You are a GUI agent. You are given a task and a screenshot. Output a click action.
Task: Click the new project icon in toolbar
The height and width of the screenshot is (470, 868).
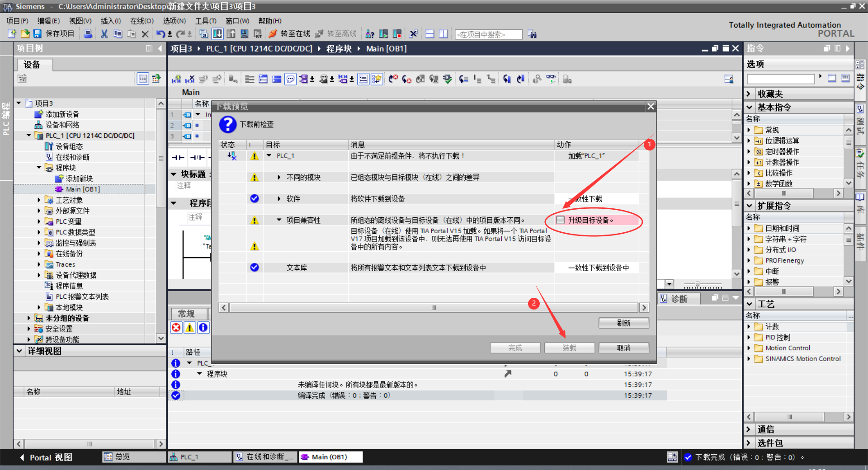coord(12,34)
